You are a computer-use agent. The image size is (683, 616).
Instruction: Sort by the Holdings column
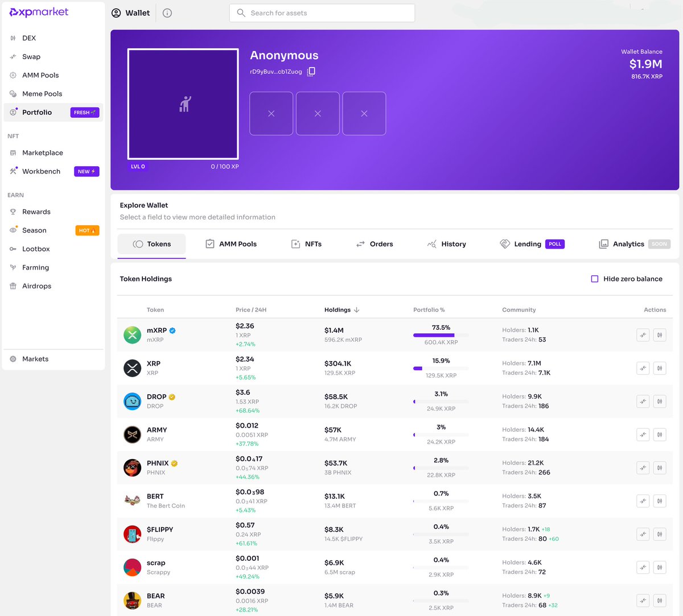341,310
